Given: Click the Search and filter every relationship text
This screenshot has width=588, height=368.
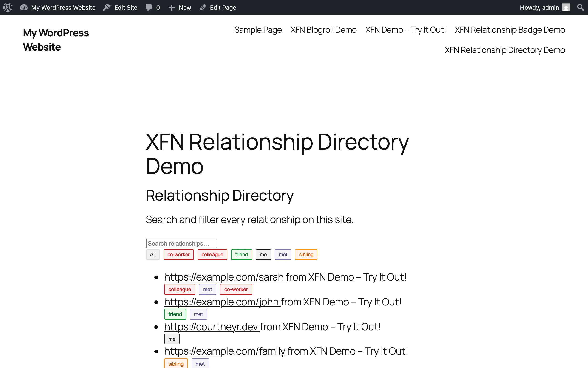Looking at the screenshot, I should point(249,220).
